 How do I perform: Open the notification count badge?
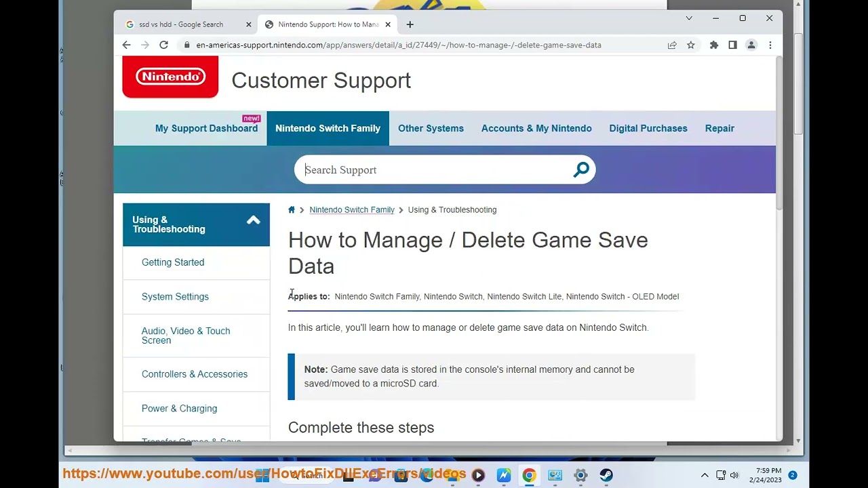click(x=792, y=475)
